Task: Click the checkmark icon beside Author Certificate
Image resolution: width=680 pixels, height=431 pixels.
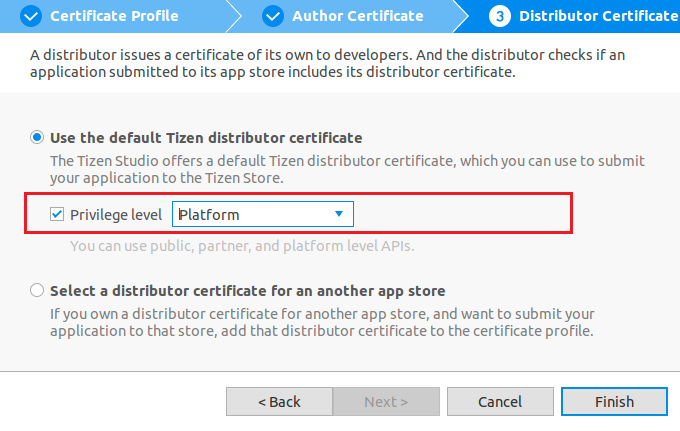Action: [x=273, y=16]
